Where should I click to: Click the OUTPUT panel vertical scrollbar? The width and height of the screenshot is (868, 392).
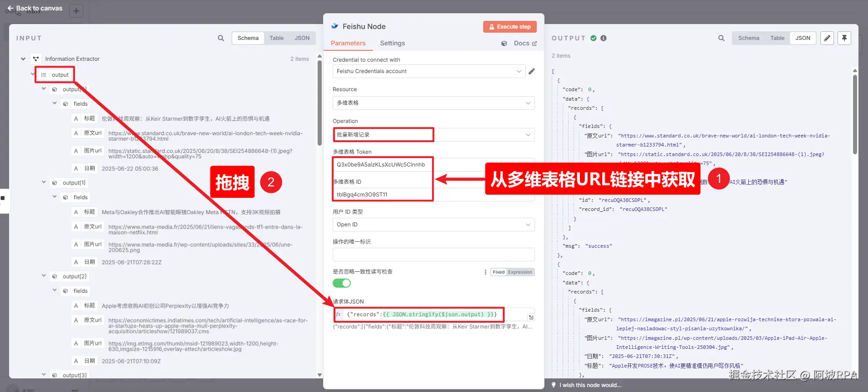pos(855,113)
